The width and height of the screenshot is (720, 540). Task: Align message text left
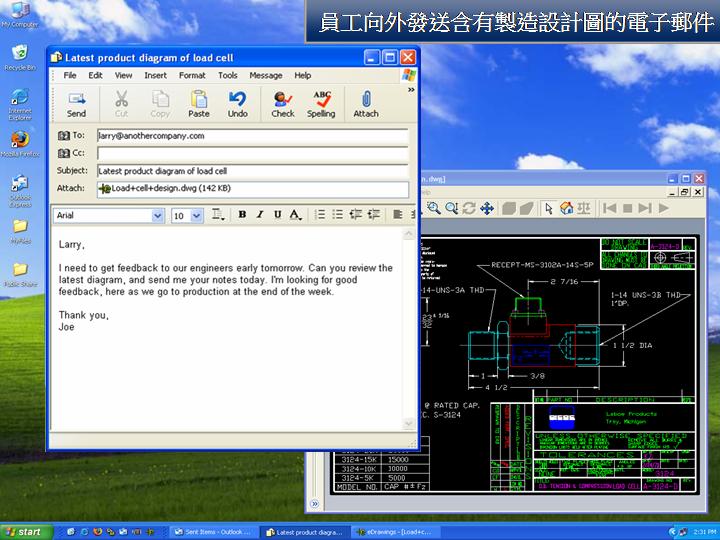(398, 214)
